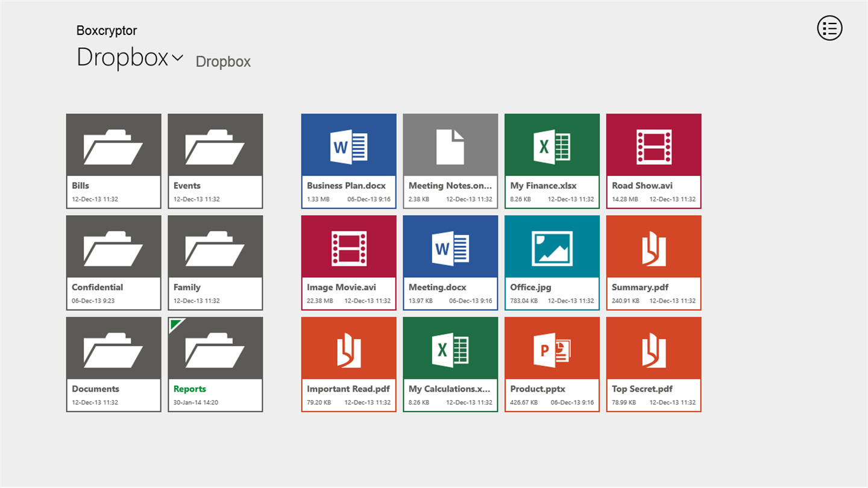Click the Office.jpg file name
The height and width of the screenshot is (488, 868).
click(x=531, y=287)
